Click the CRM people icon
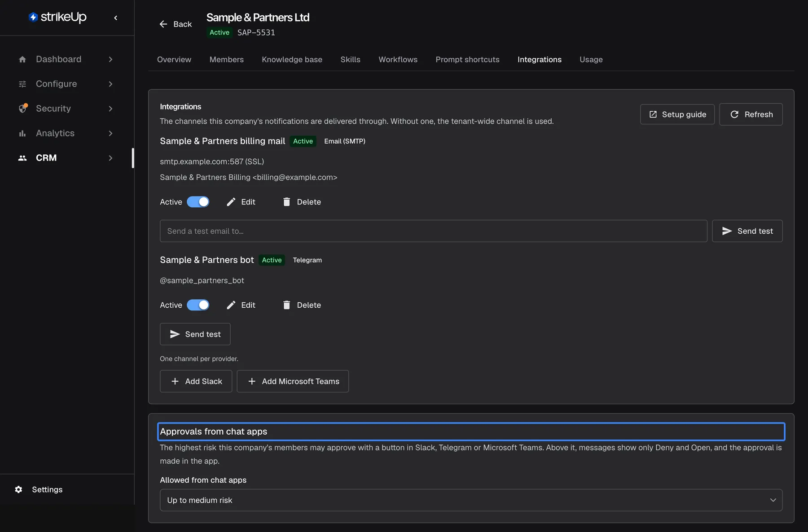808x532 pixels. 22,158
